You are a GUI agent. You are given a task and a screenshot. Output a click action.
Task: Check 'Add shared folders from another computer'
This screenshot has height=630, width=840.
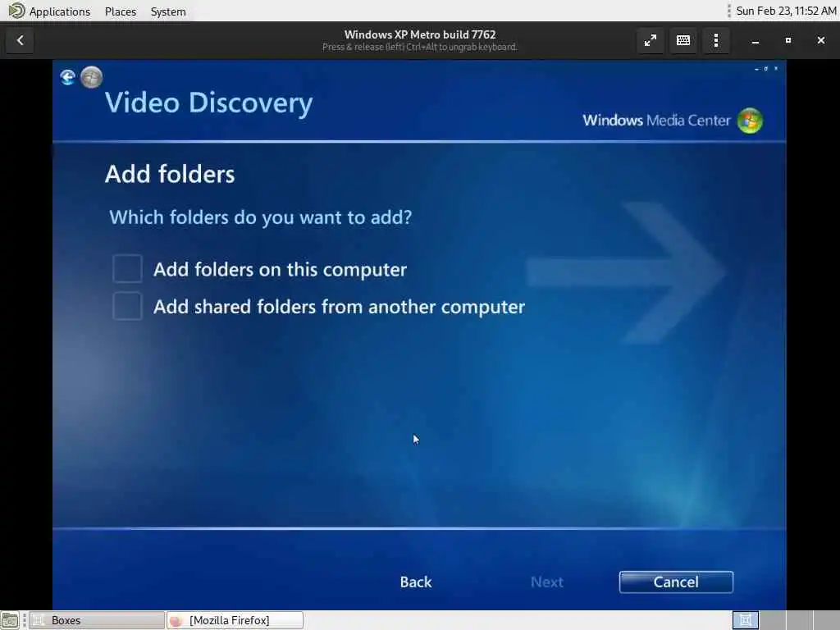(127, 306)
